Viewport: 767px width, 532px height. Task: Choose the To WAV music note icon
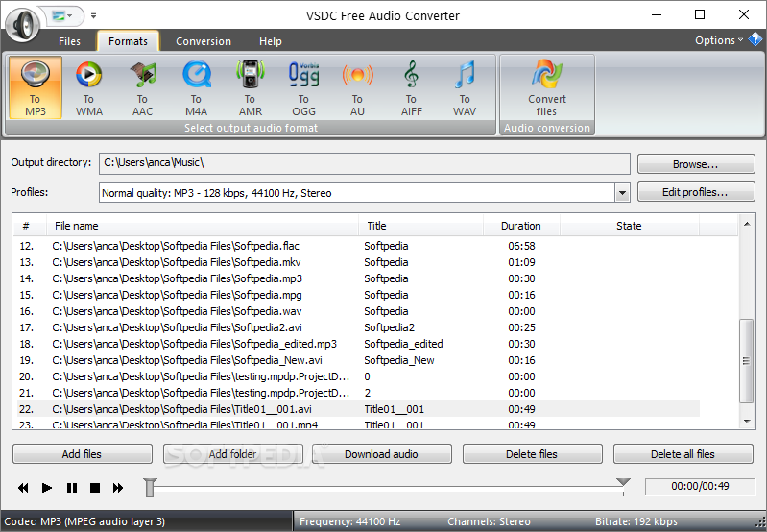pyautogui.click(x=465, y=87)
